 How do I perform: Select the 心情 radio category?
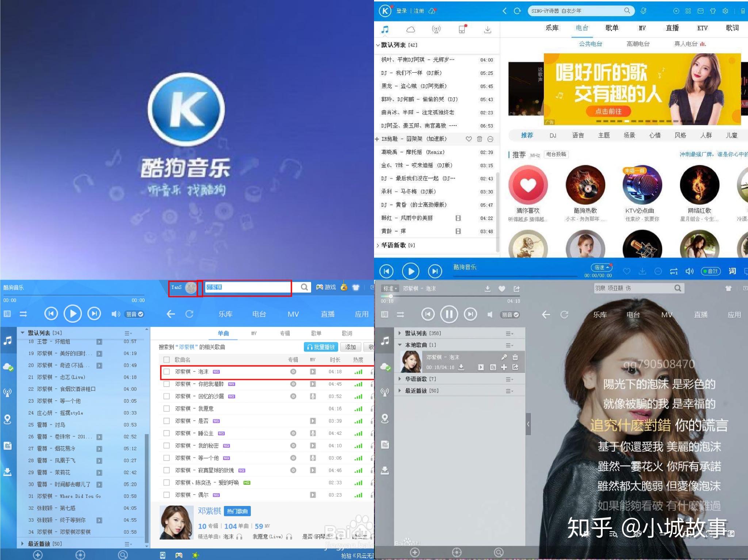click(x=655, y=135)
